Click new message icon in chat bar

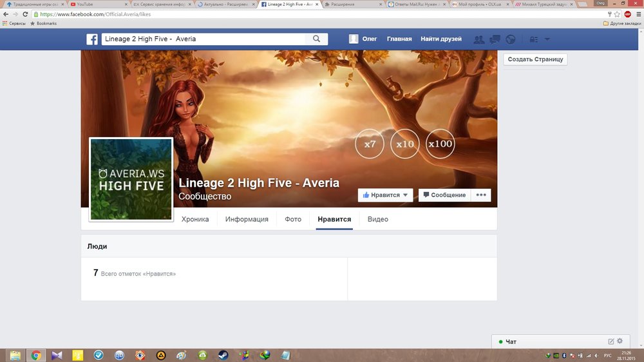611,341
